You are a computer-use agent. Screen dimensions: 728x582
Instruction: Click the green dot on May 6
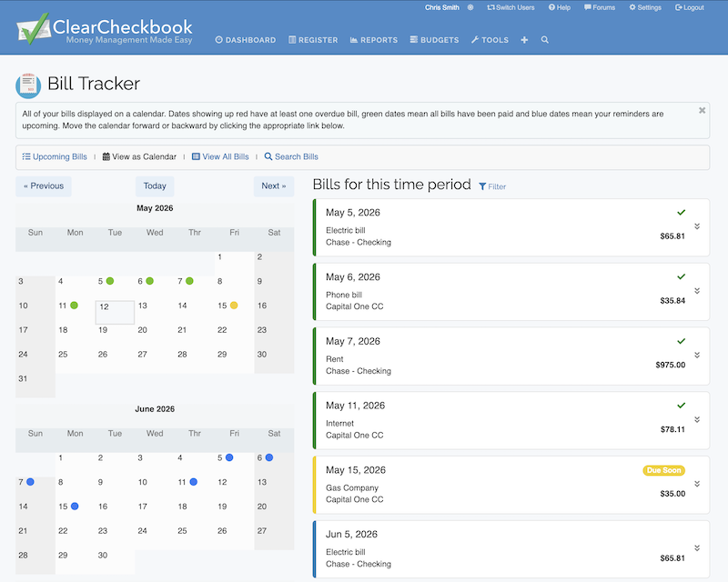[149, 281]
